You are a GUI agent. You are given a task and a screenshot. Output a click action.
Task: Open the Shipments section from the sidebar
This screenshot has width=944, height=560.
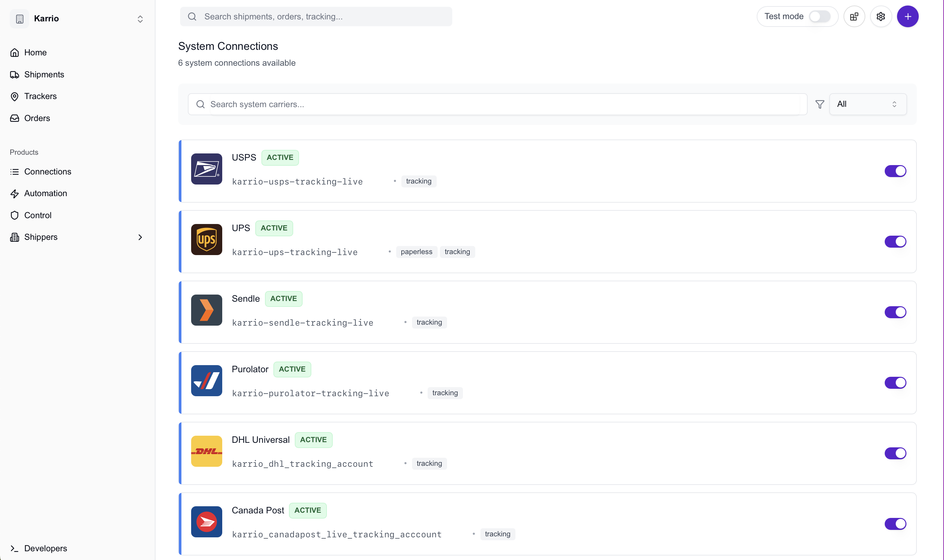coord(44,74)
